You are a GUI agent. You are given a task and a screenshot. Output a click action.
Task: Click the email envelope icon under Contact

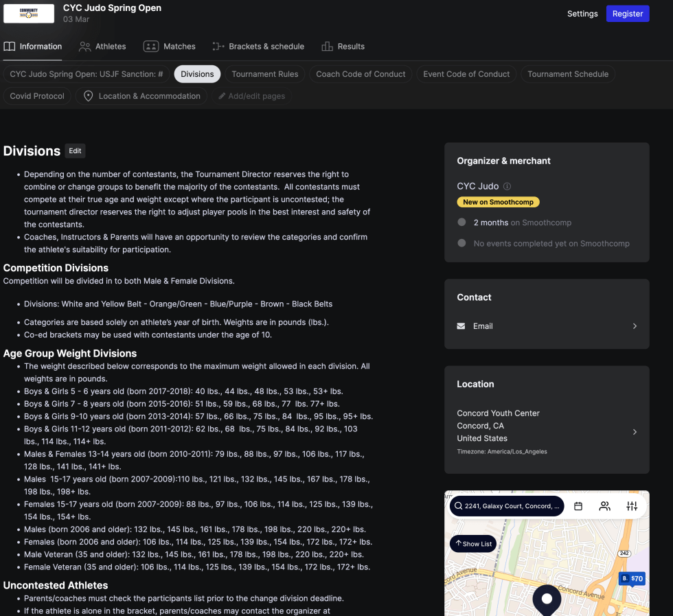(x=462, y=326)
